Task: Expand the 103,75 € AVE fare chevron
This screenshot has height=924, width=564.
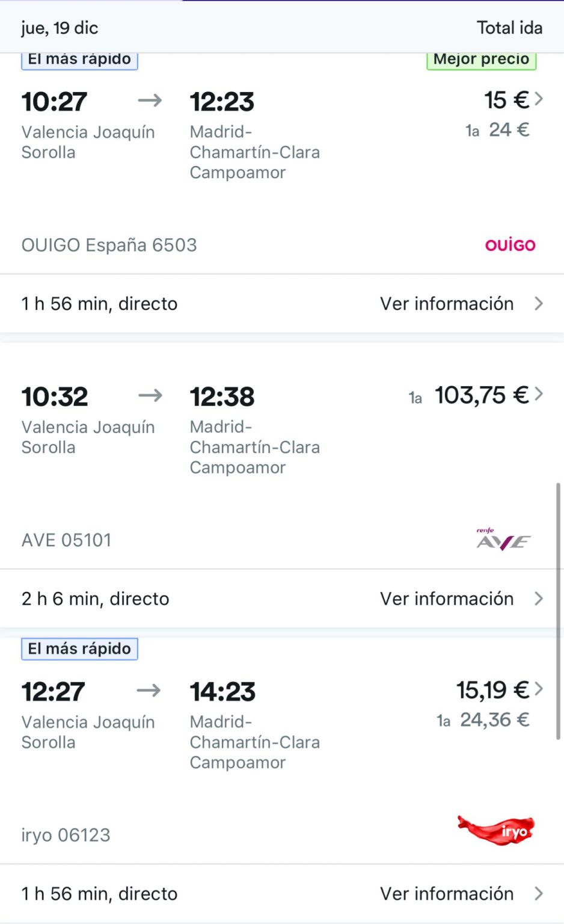Action: point(539,394)
